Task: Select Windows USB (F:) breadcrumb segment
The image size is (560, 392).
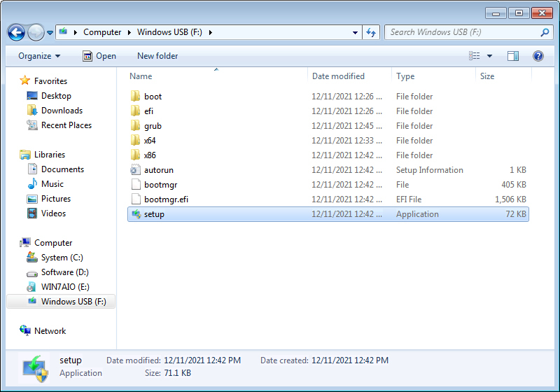Action: click(169, 32)
